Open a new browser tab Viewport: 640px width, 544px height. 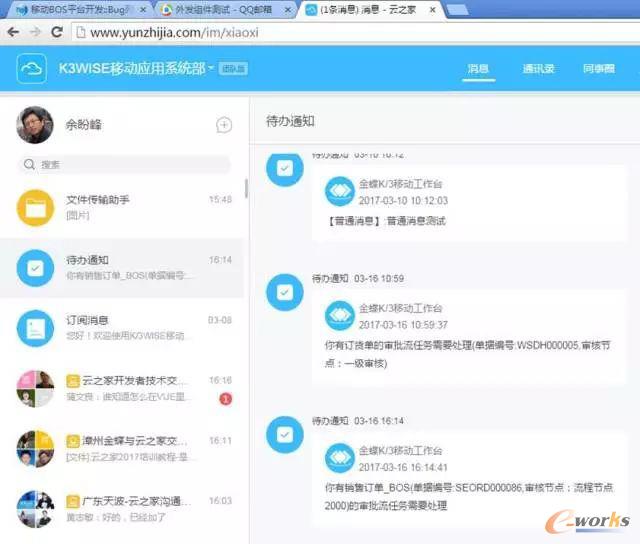click(457, 10)
